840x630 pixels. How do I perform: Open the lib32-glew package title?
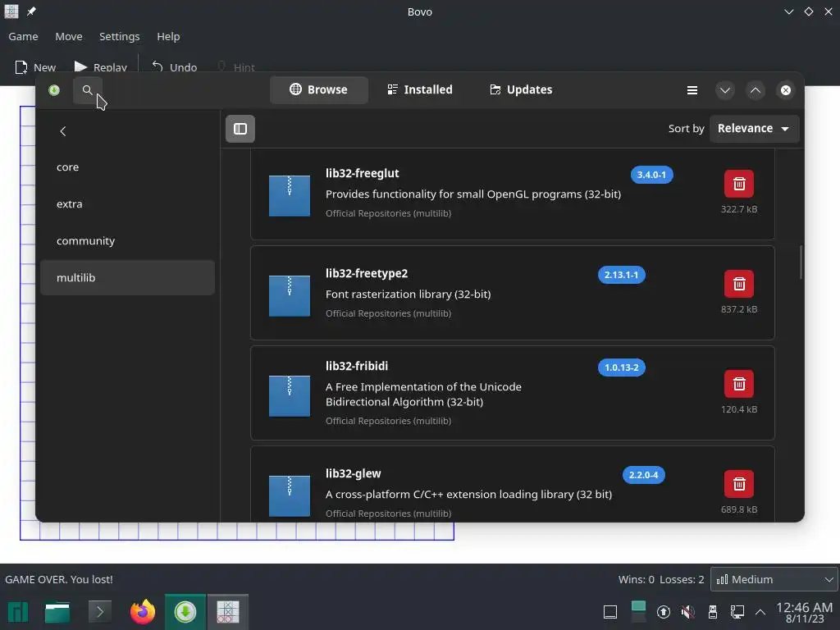pyautogui.click(x=353, y=473)
